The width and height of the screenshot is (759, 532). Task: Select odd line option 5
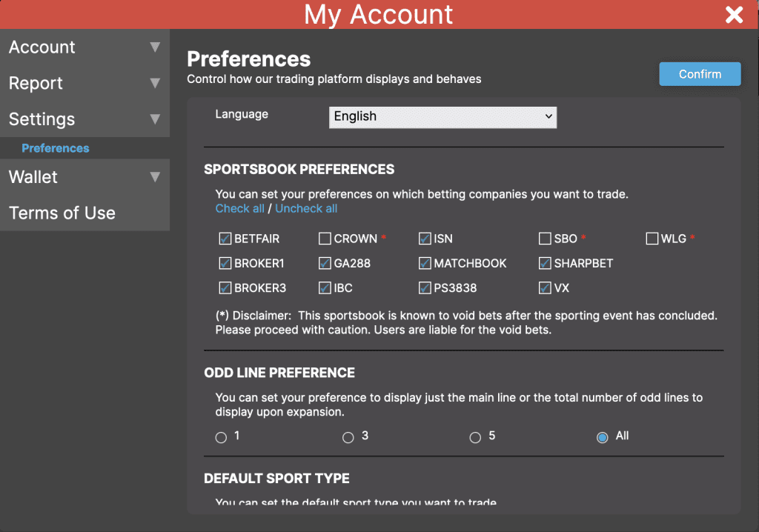475,437
